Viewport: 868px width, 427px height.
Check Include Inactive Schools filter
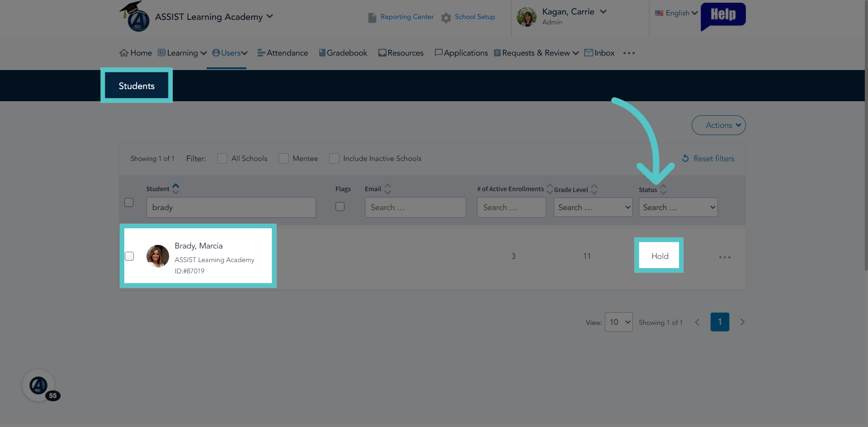[334, 158]
